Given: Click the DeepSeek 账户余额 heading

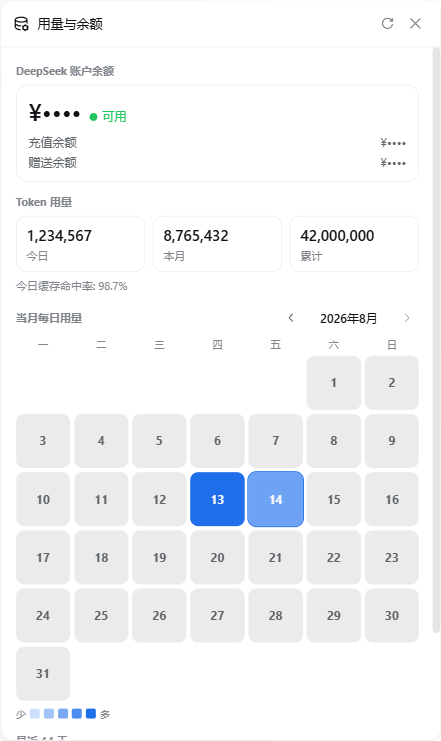Looking at the screenshot, I should [x=65, y=71].
